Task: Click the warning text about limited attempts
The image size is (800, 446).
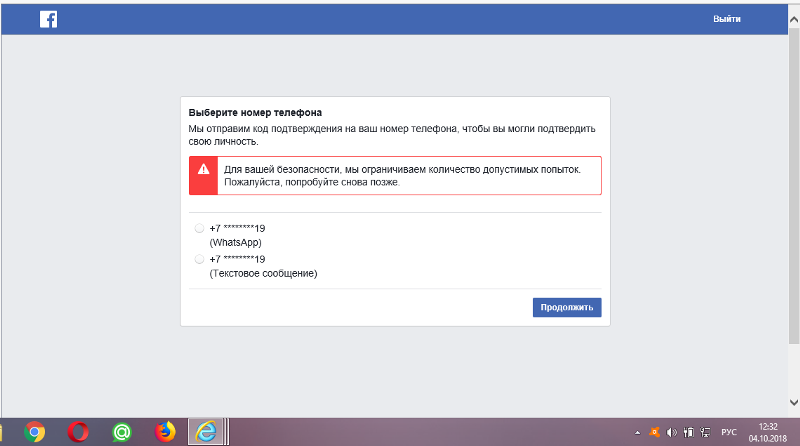Action: point(402,176)
